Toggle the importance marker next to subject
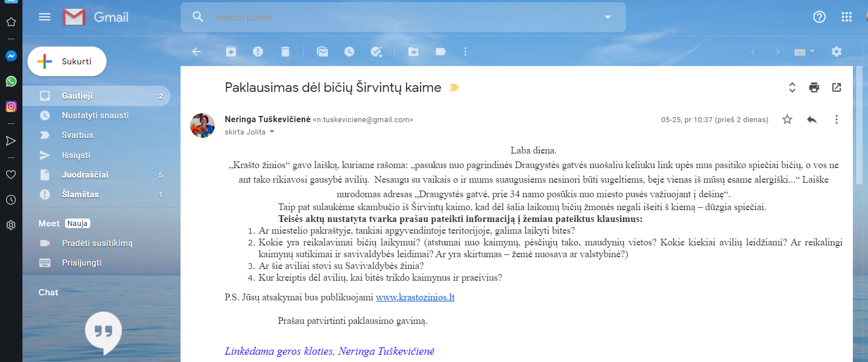This screenshot has height=362, width=868. pyautogui.click(x=454, y=87)
